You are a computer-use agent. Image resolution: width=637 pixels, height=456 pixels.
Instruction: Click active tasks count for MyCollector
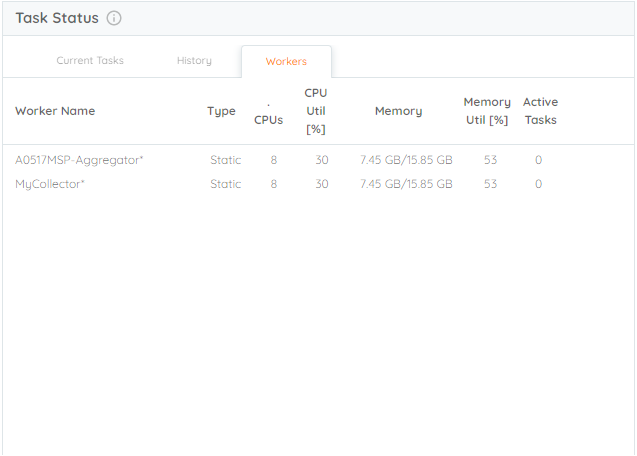(x=538, y=184)
